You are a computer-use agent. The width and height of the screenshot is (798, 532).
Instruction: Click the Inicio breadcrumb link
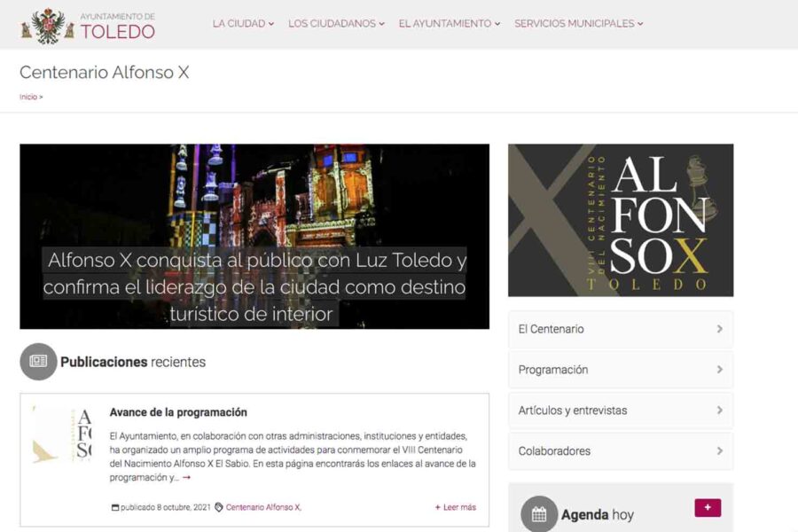coord(28,97)
